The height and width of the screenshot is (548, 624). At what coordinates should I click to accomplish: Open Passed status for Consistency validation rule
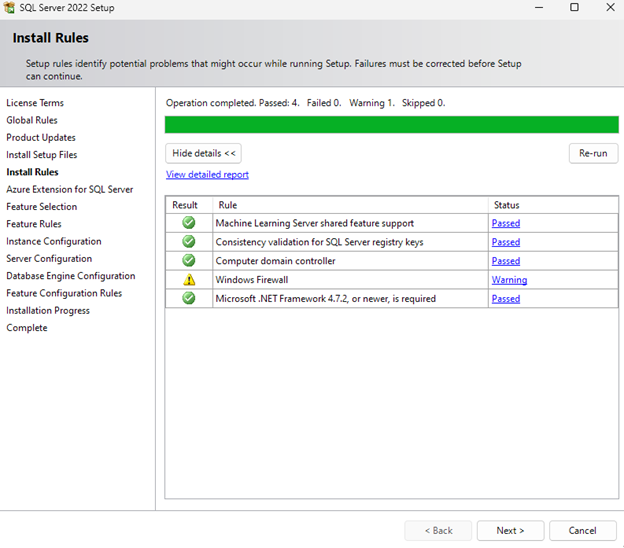pos(506,242)
